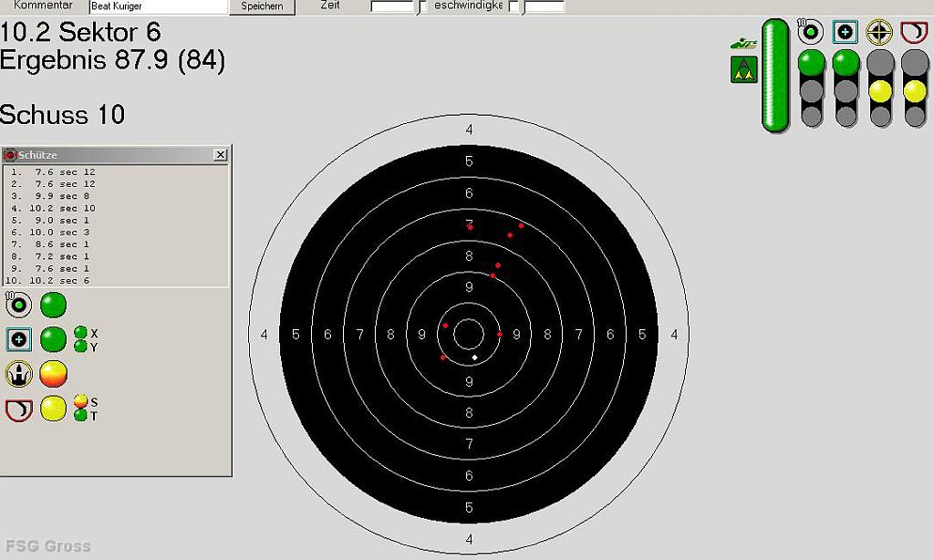Click the '10.2 Sektor 6' heading
The width and height of the screenshot is (934, 560).
click(x=80, y=32)
